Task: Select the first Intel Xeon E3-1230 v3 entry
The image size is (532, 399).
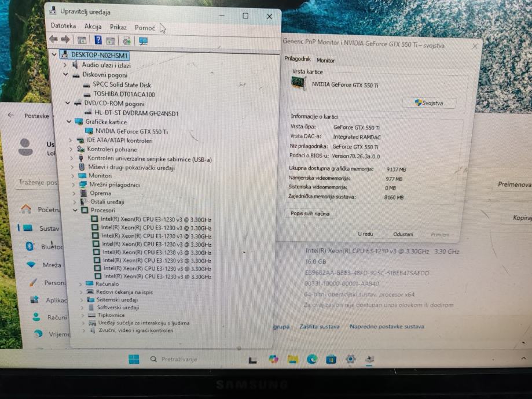Action: coord(156,219)
